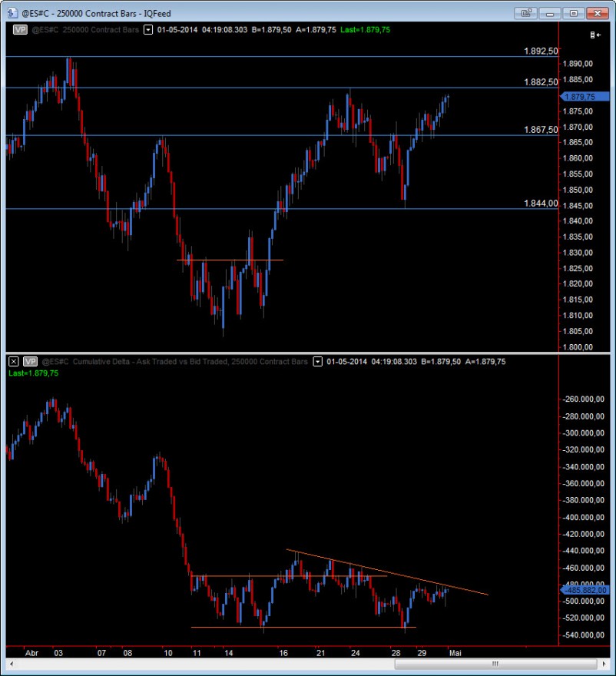Select the 1.844,00 horizontal line label
This screenshot has width=616, height=676.
coord(541,203)
